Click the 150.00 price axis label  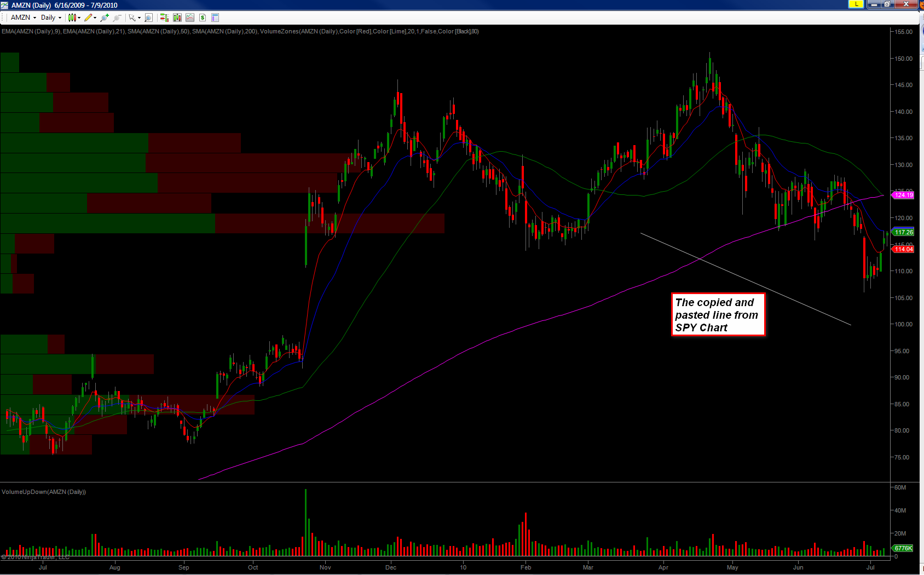904,59
